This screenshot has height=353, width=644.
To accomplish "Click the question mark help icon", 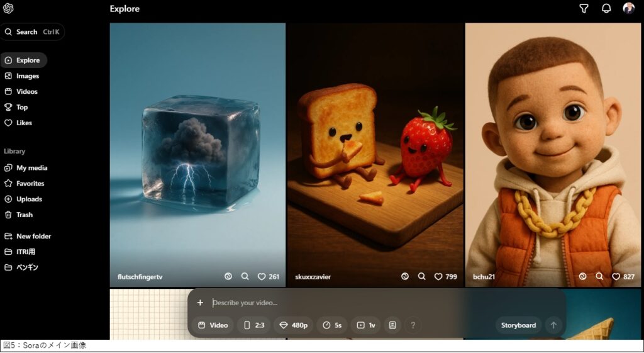I will pos(413,325).
